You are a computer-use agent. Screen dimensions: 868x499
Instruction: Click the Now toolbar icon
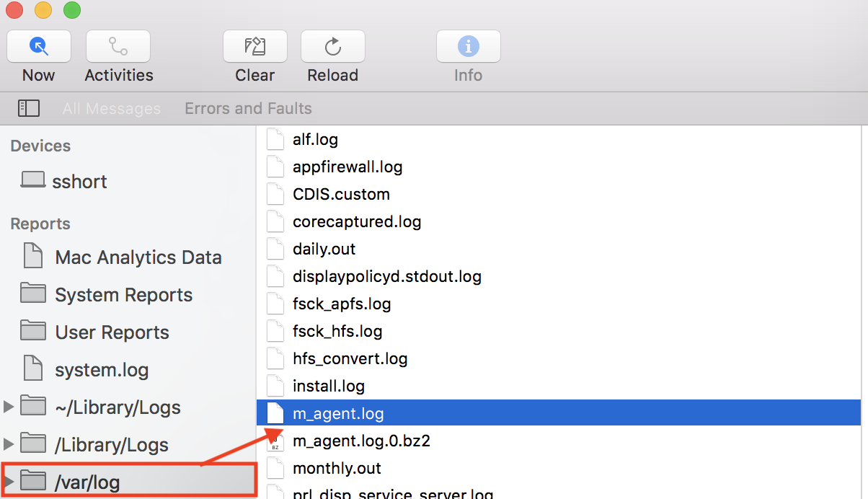(x=38, y=46)
